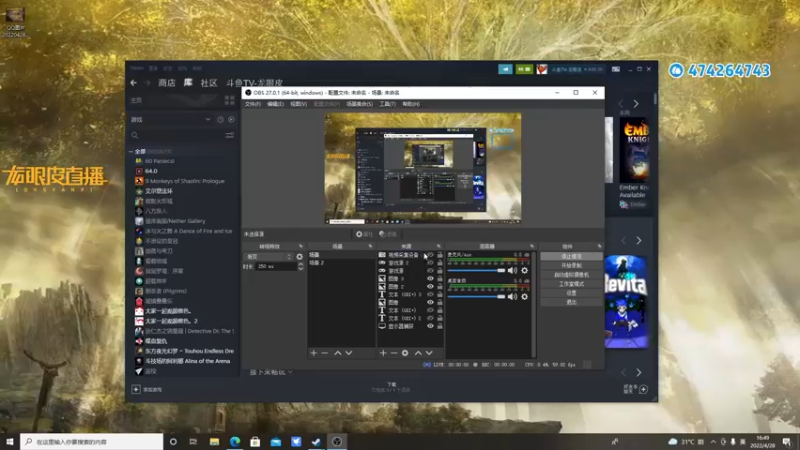Viewport: 800px width, 450px height.
Task: Show next items in Ember Knights carousel
Action: [636, 104]
